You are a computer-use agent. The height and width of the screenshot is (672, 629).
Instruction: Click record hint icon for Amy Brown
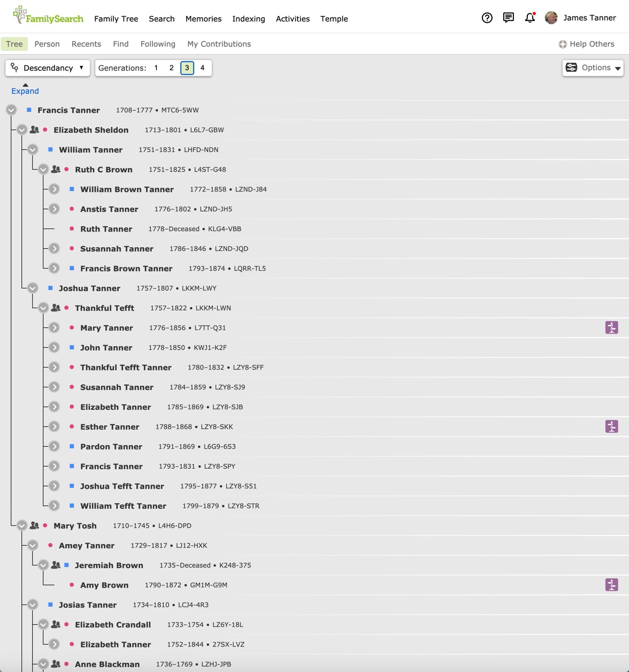pyautogui.click(x=612, y=585)
